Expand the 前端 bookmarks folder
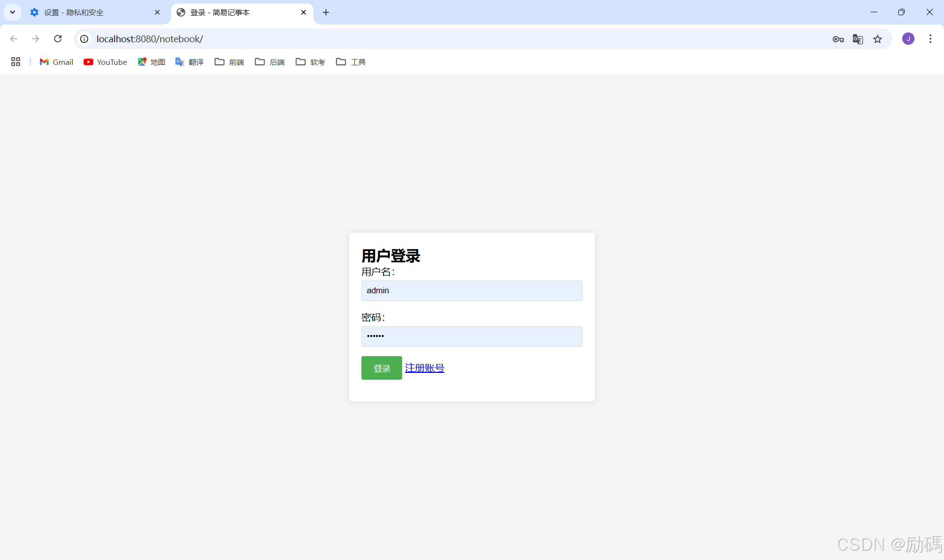 pos(229,62)
